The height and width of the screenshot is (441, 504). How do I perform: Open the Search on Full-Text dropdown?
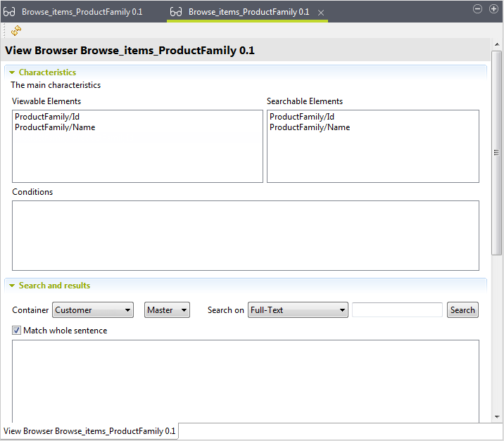(298, 310)
